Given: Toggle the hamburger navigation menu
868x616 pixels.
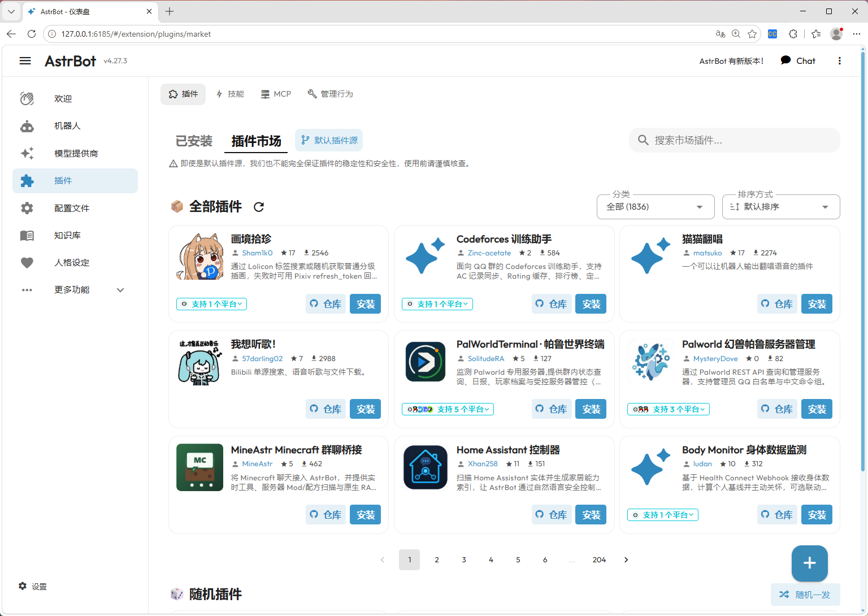Looking at the screenshot, I should pyautogui.click(x=25, y=61).
